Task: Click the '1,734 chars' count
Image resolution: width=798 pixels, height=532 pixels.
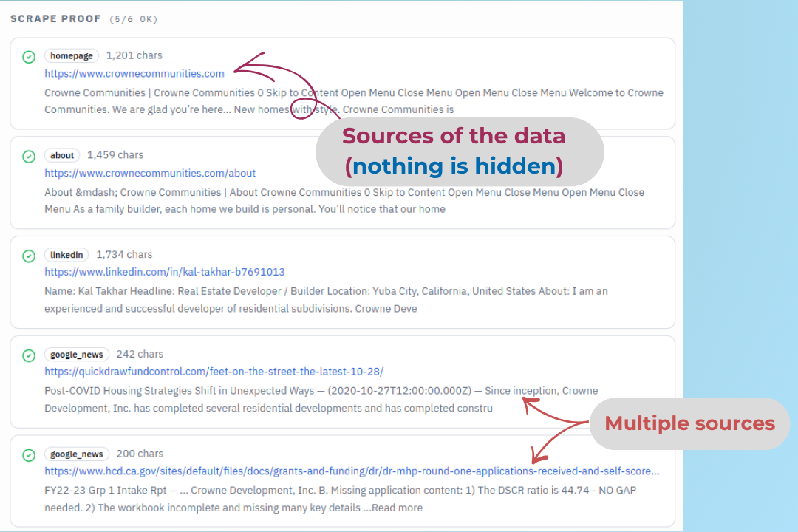Action: point(124,254)
